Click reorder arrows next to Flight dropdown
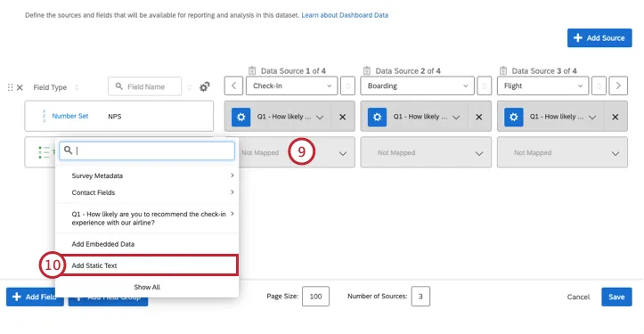The height and width of the screenshot is (334, 644). [599, 86]
